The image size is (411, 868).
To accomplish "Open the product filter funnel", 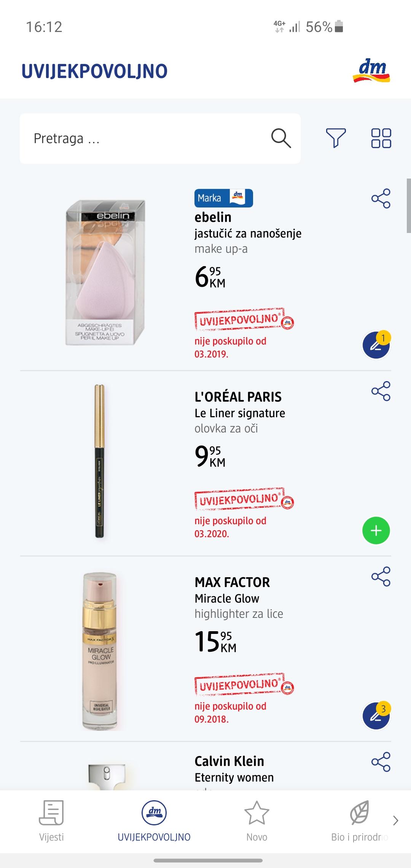I will 336,138.
